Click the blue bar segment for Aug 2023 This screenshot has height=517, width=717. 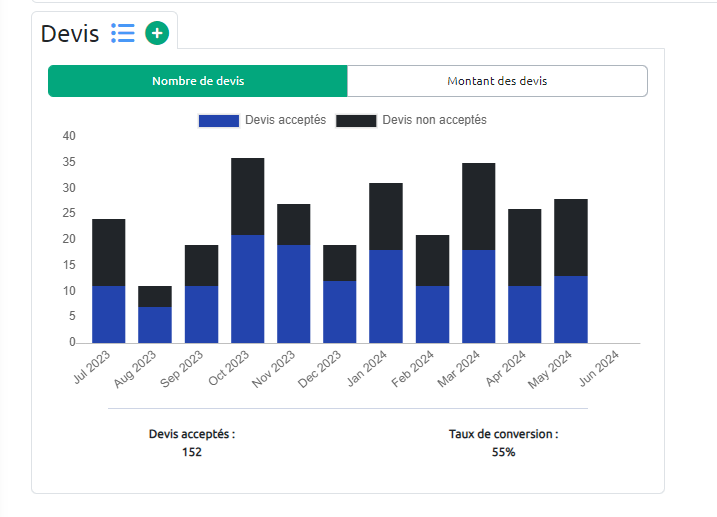click(155, 324)
